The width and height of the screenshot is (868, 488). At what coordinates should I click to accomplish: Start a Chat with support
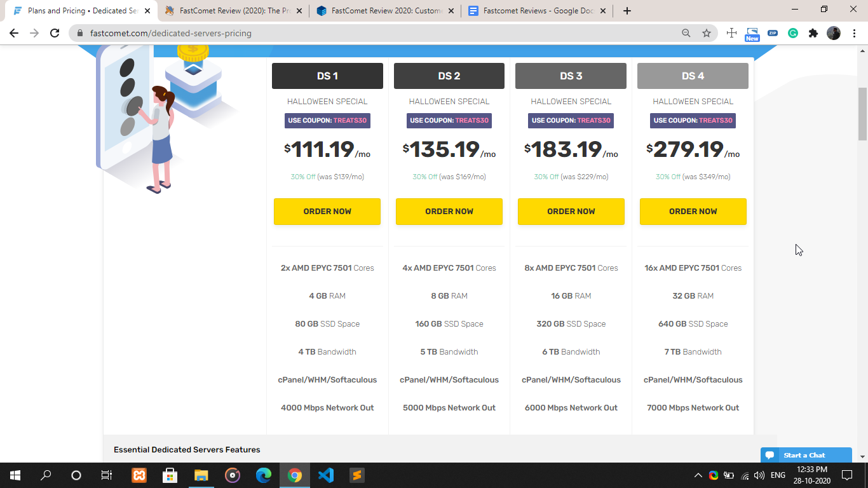(806, 455)
